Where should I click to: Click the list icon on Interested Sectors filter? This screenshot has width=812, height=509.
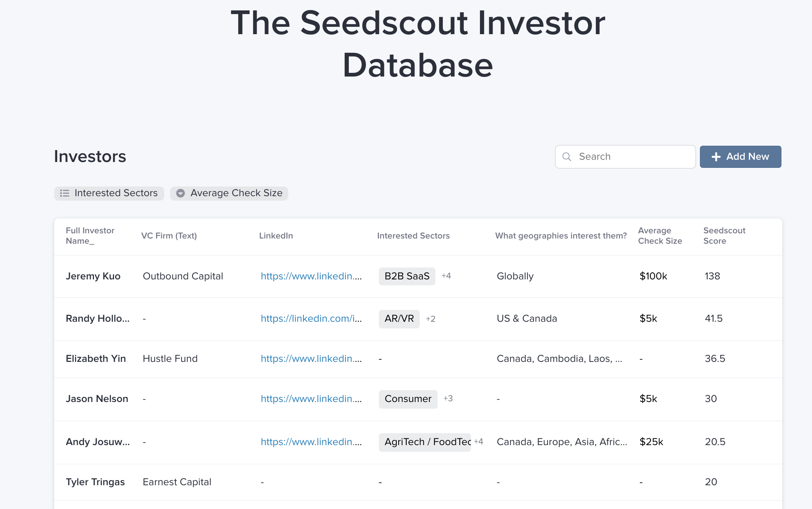click(x=65, y=193)
